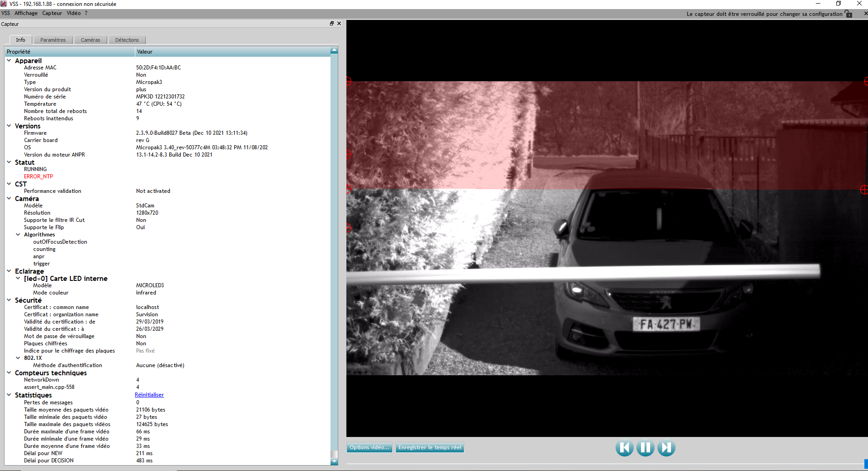Click the VSS application icon in title bar
Screen dimensions: 868x471
click(x=4, y=4)
